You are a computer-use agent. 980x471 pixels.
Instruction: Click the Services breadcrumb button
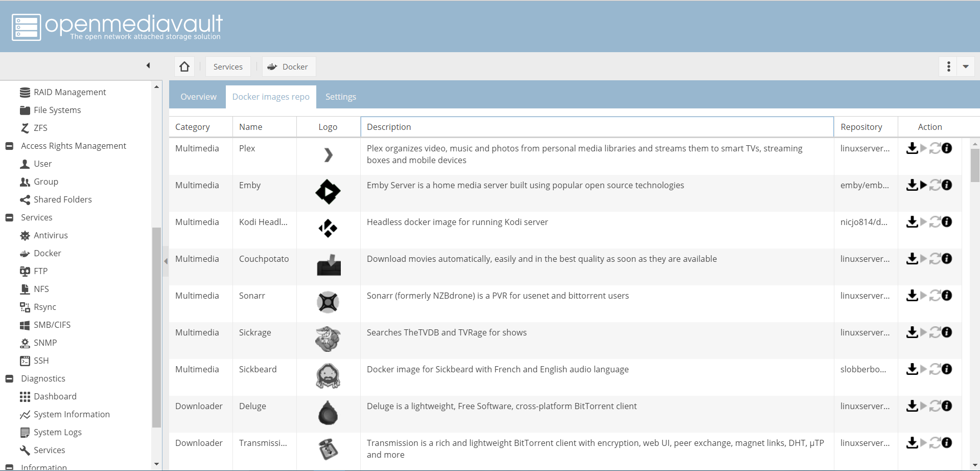pyautogui.click(x=228, y=66)
